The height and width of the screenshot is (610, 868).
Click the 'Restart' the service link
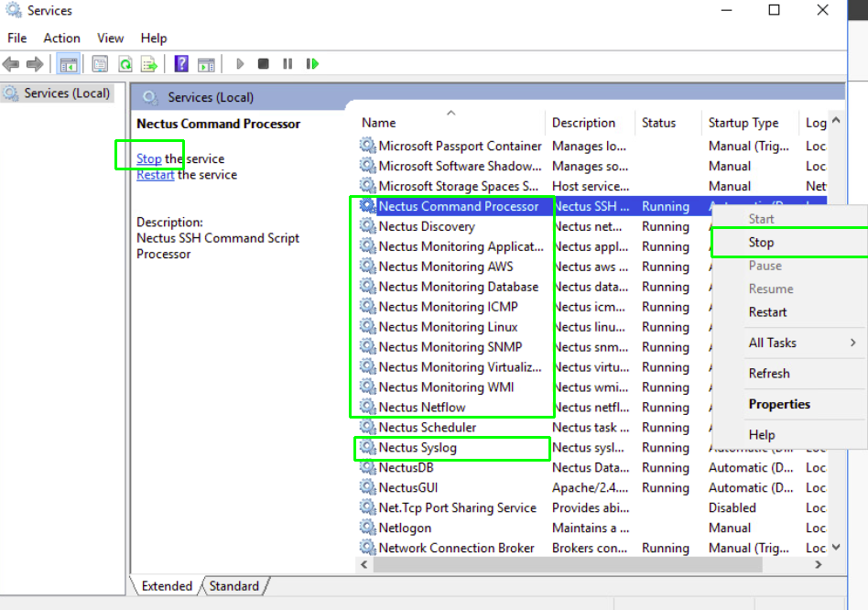(155, 175)
